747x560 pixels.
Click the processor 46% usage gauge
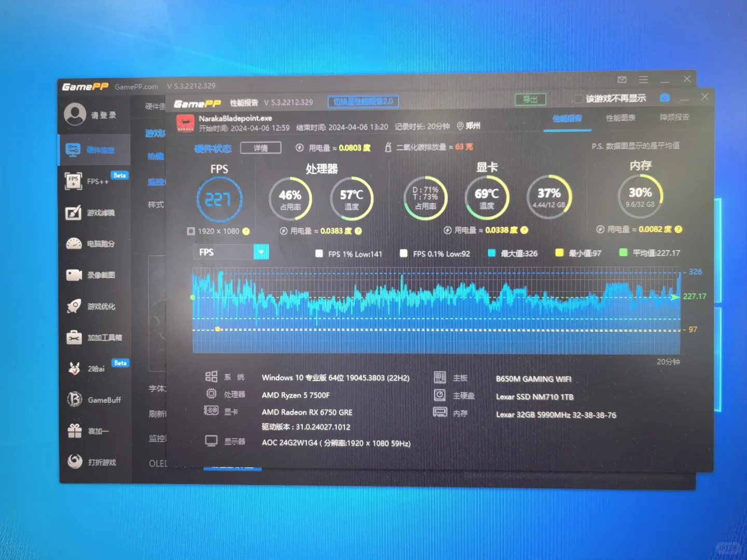[290, 199]
